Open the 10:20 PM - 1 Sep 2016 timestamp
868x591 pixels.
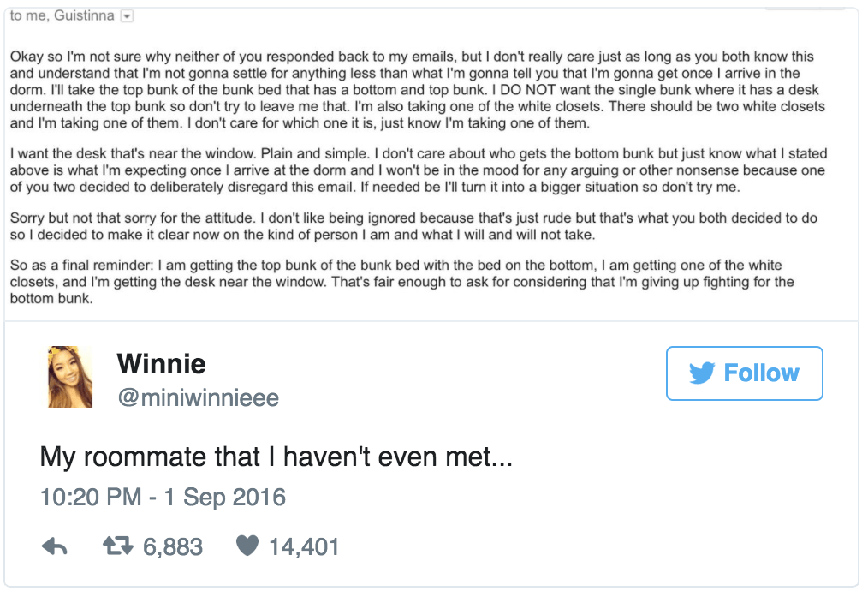pos(163,497)
